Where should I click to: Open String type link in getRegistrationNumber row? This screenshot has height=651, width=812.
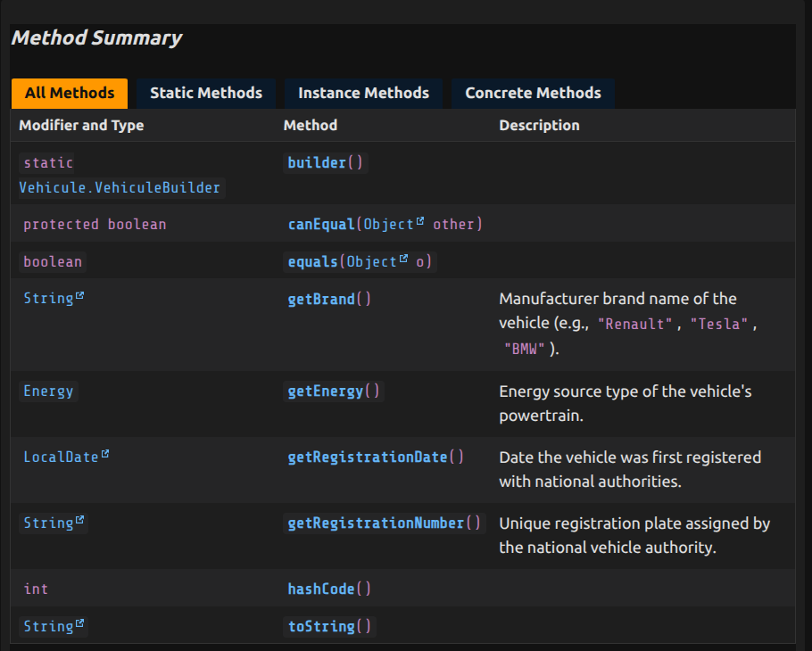pyautogui.click(x=48, y=523)
